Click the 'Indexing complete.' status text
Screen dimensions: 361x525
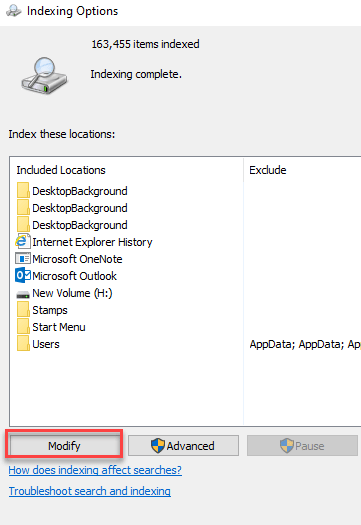pos(136,74)
